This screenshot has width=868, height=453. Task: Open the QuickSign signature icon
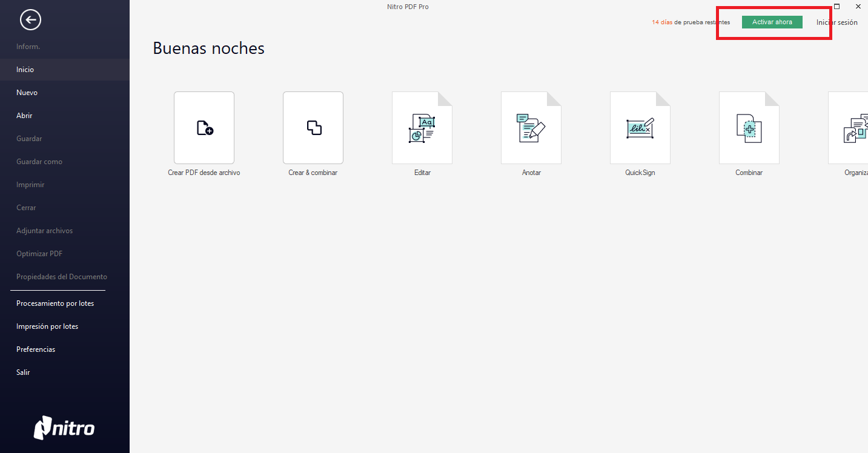tap(640, 128)
